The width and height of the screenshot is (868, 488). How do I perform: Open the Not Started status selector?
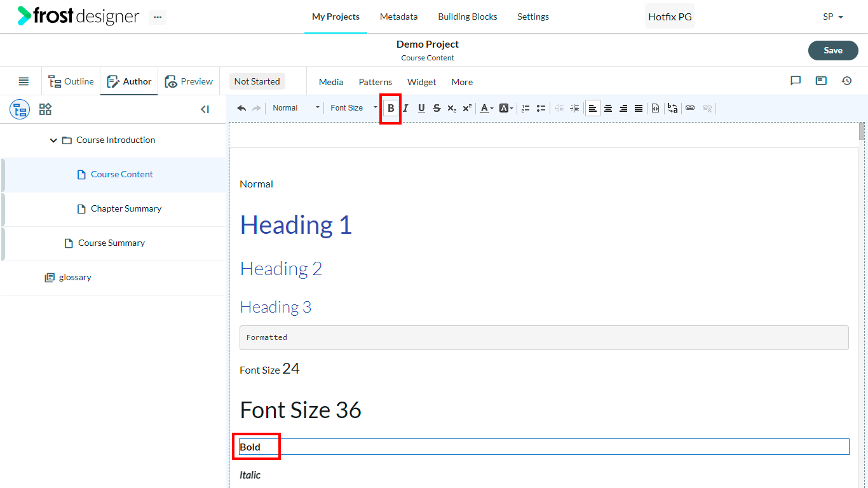coord(257,81)
